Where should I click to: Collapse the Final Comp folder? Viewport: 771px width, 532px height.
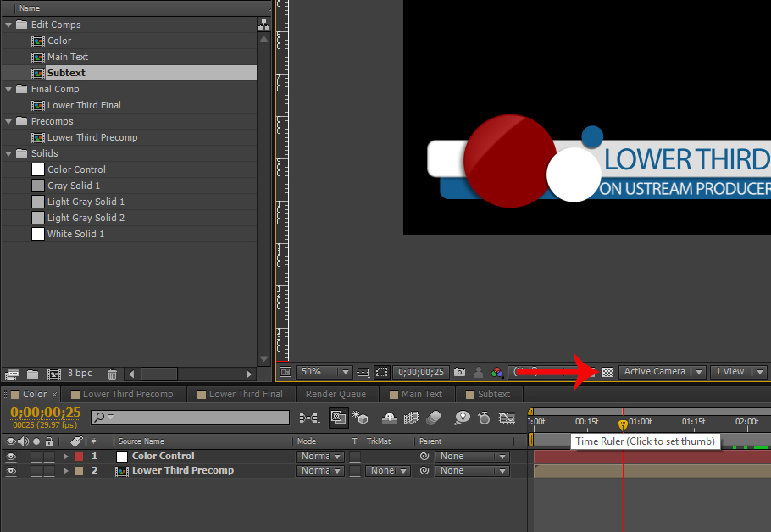pos(8,89)
